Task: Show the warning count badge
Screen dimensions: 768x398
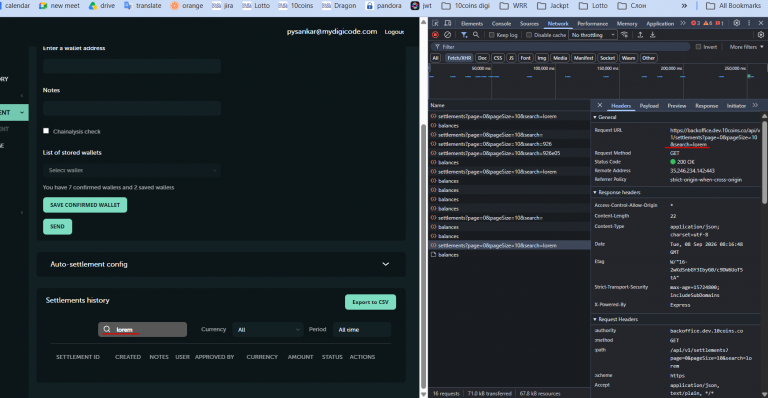Action: [708, 23]
